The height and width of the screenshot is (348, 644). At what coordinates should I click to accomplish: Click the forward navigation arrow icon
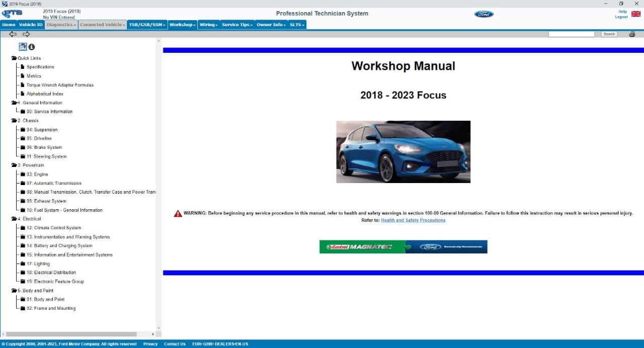26,34
